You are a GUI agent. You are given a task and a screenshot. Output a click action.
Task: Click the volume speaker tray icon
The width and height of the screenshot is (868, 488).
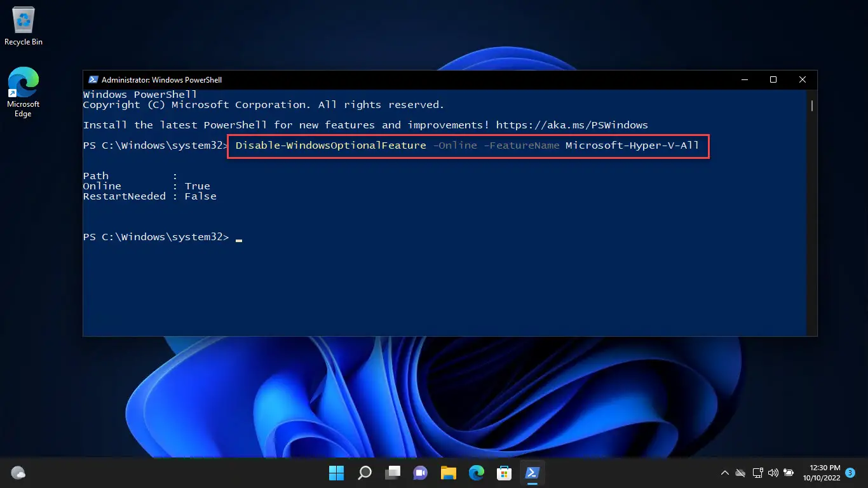point(773,473)
